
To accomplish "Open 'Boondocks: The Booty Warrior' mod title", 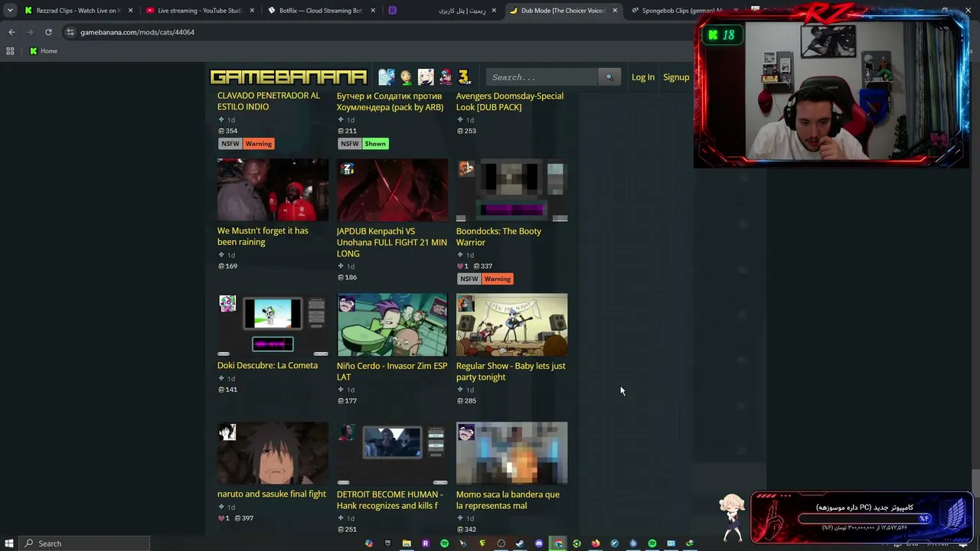I will [x=498, y=236].
